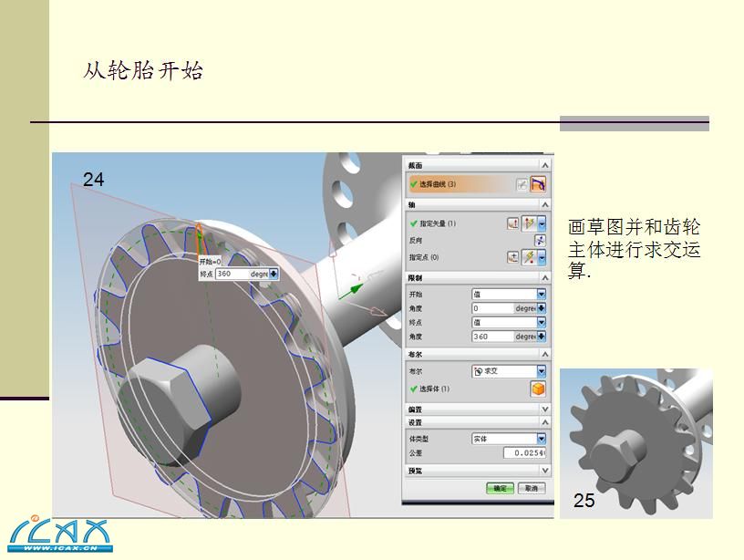744x560 pixels.
Task: Click the sketch section icon next to 选择曲线
Action: pyautogui.click(x=522, y=184)
